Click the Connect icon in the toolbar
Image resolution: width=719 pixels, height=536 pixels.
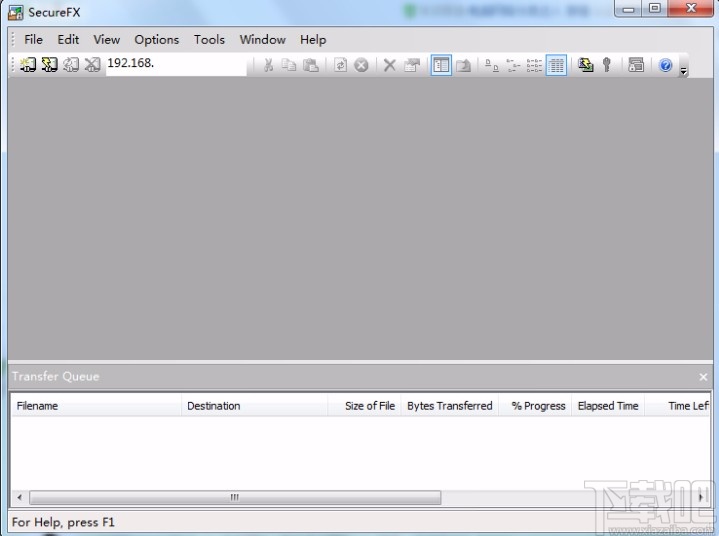[x=28, y=65]
